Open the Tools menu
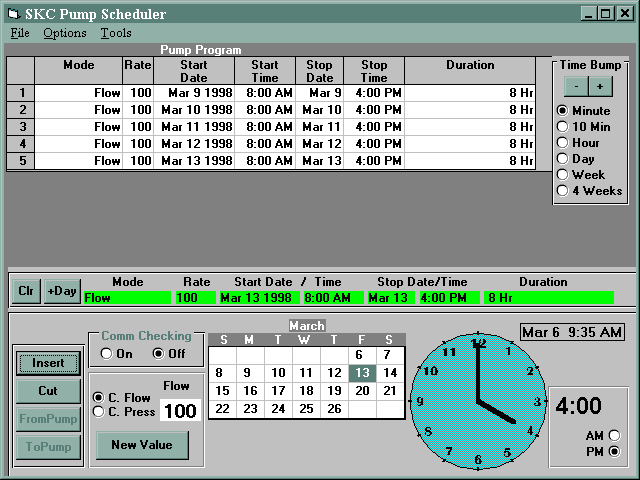The height and width of the screenshot is (480, 640). [x=116, y=33]
